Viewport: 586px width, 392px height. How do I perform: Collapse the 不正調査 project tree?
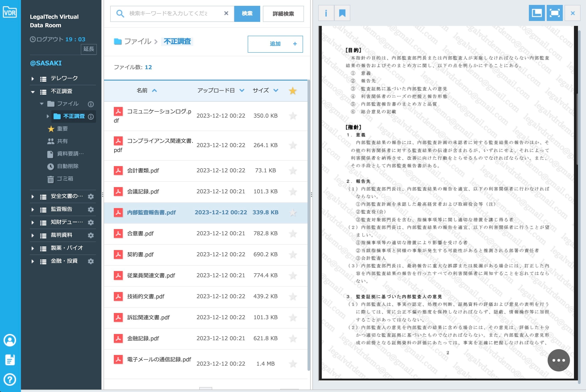coord(33,92)
